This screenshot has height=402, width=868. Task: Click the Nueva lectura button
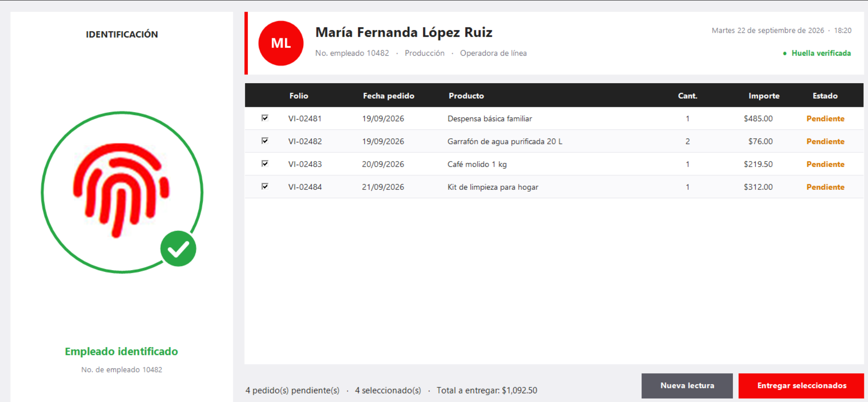pyautogui.click(x=687, y=386)
